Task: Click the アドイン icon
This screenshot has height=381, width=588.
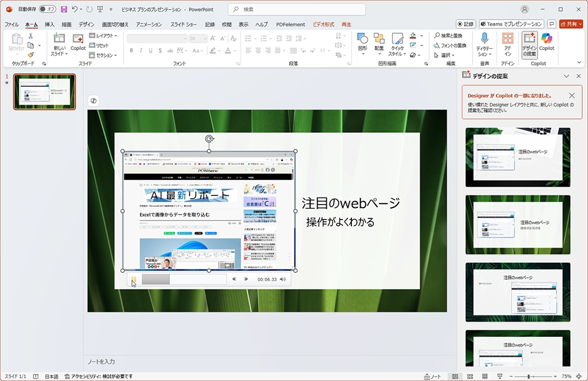Action: coord(508,44)
